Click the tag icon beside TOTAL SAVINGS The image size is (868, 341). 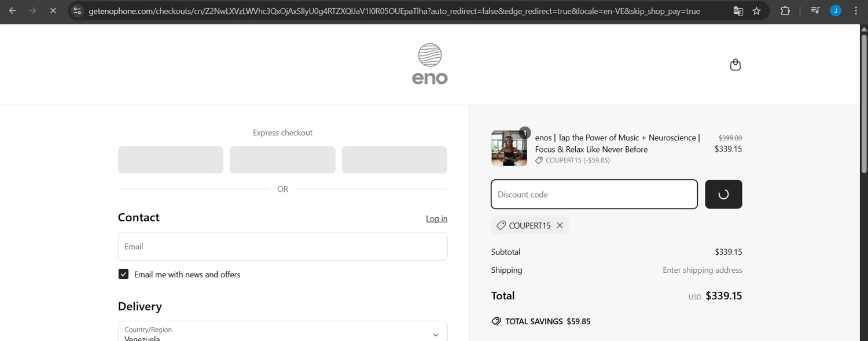point(496,321)
